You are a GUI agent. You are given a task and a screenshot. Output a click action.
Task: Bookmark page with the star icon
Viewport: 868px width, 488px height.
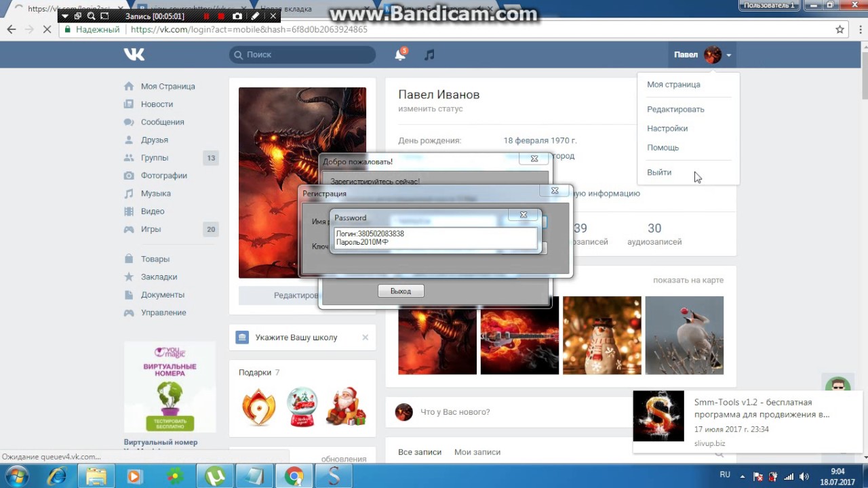[840, 30]
